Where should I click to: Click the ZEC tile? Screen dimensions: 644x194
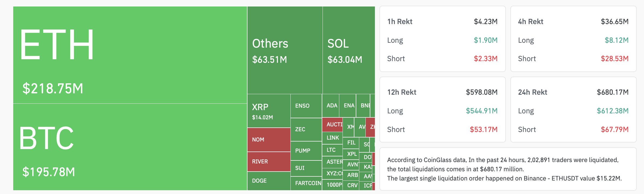(306, 129)
